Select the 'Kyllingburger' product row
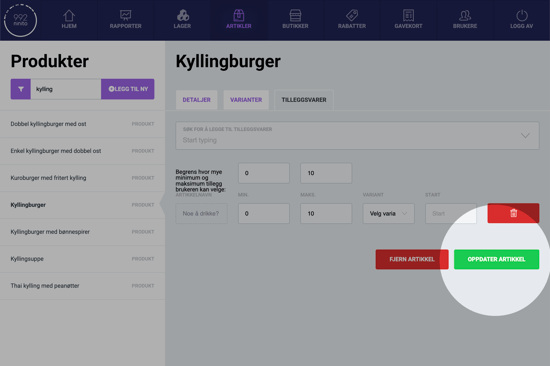550x366 pixels. click(82, 205)
